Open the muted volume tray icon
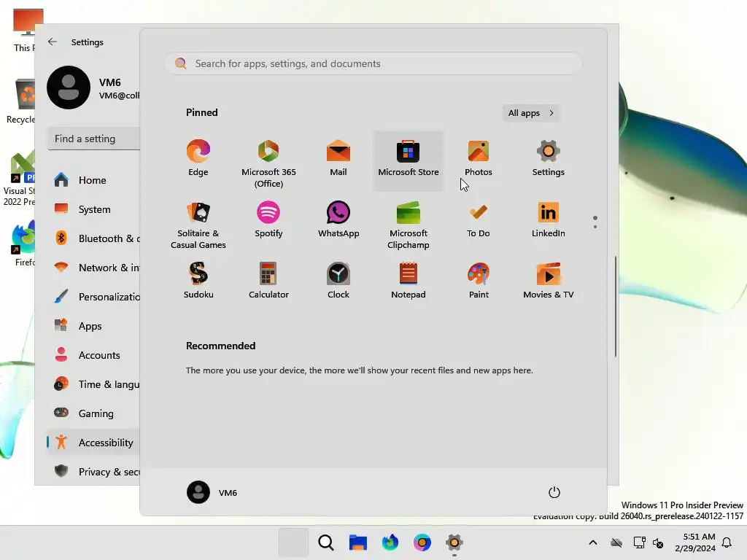This screenshot has height=560, width=747. click(x=658, y=542)
